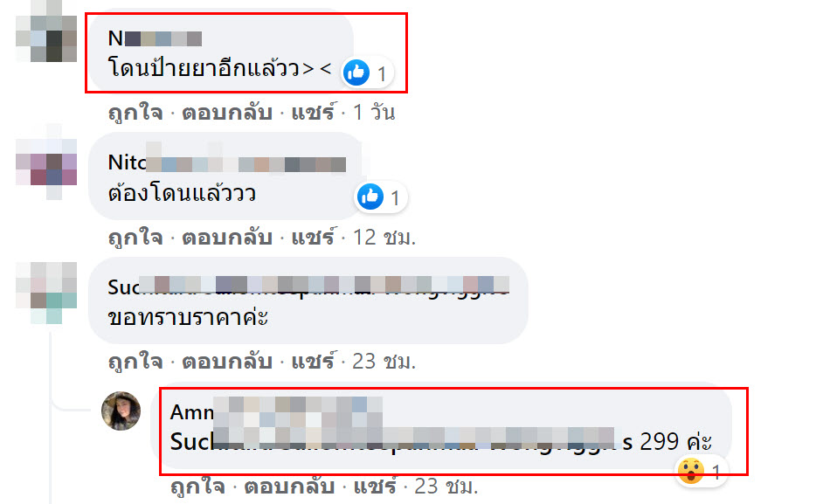Click ตอบกลับ under the first comment
The width and height of the screenshot is (816, 504).
click(x=227, y=113)
